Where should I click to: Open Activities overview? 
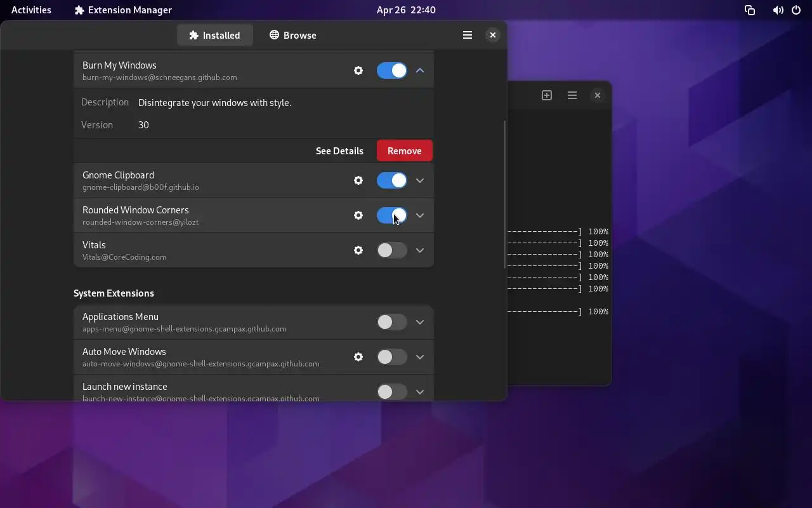31,10
